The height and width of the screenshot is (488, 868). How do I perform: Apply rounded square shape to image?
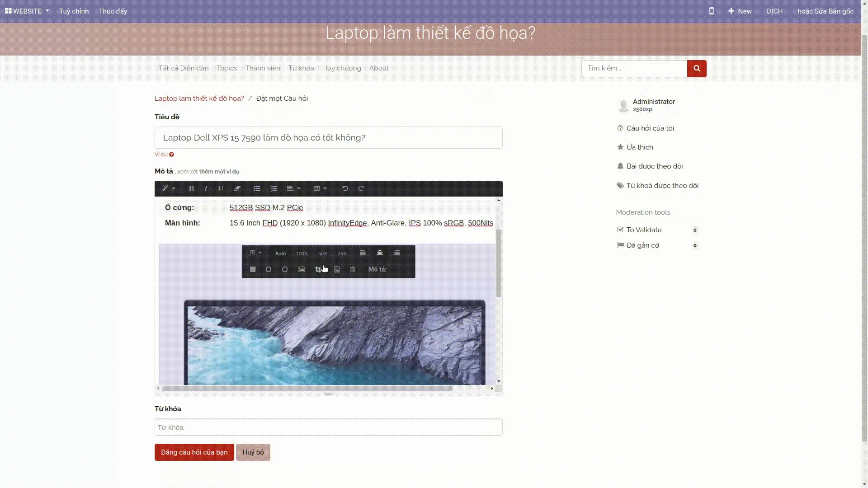coord(253,269)
